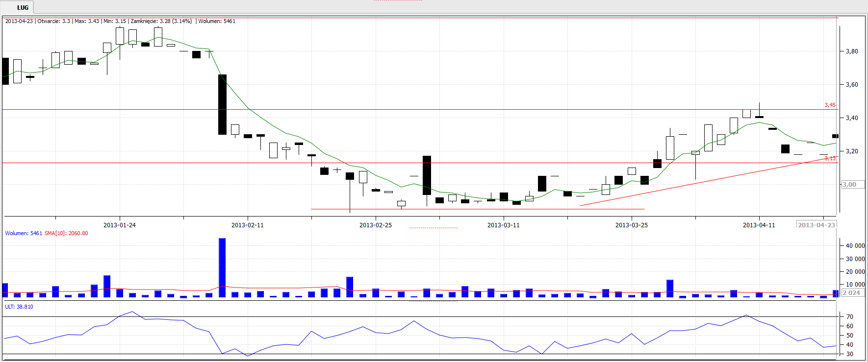Click the Wolumen: 5461 header value
This screenshot has height=362, width=868.
[217, 21]
